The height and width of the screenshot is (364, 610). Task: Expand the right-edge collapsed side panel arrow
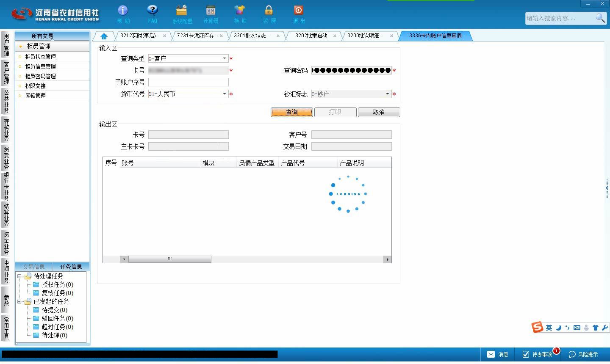coord(607,188)
